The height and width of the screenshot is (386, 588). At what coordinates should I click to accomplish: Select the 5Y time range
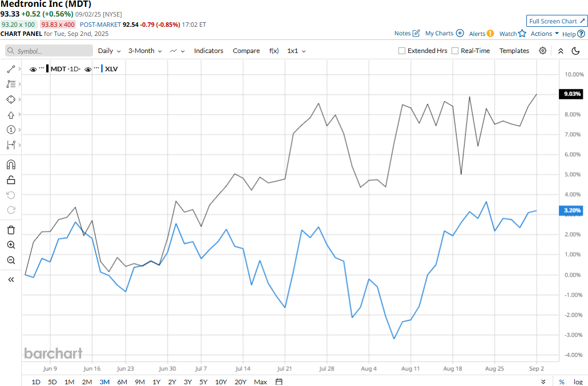pos(203,382)
